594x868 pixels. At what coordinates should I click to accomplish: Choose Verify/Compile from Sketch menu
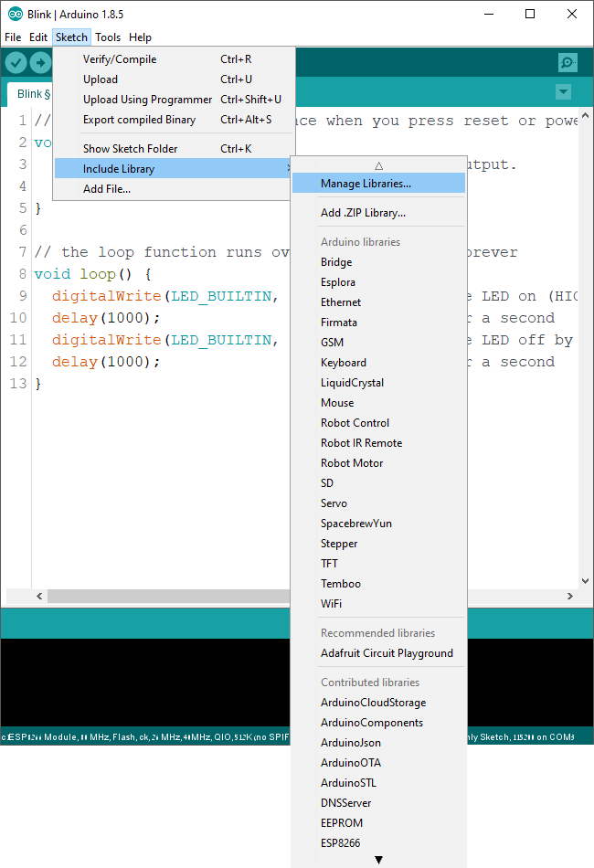(x=174, y=59)
